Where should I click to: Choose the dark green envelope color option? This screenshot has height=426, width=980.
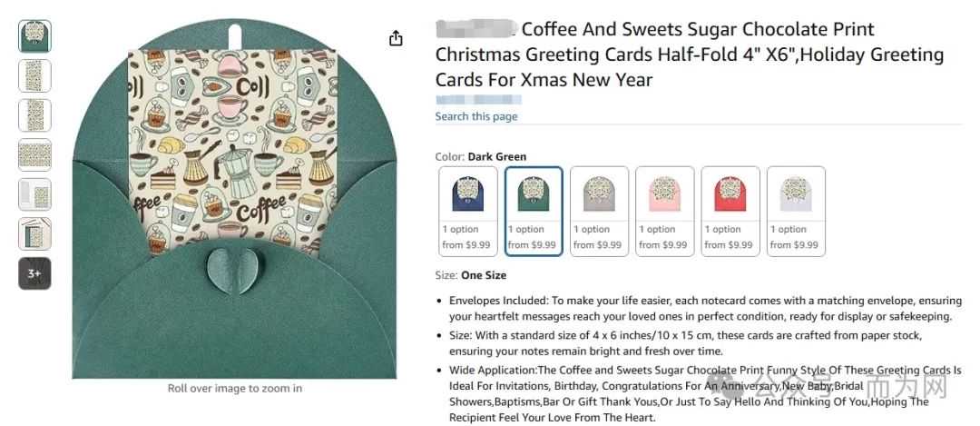point(534,211)
